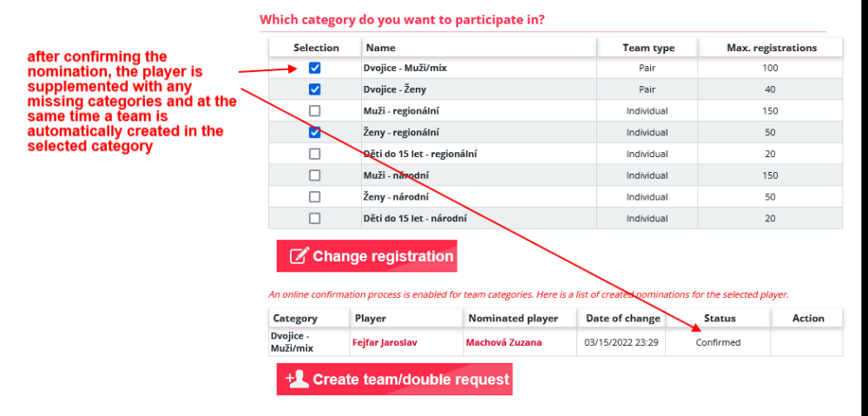Uncheck the Dvojice - Ženy checkbox
This screenshot has width=868, height=416.
[315, 89]
